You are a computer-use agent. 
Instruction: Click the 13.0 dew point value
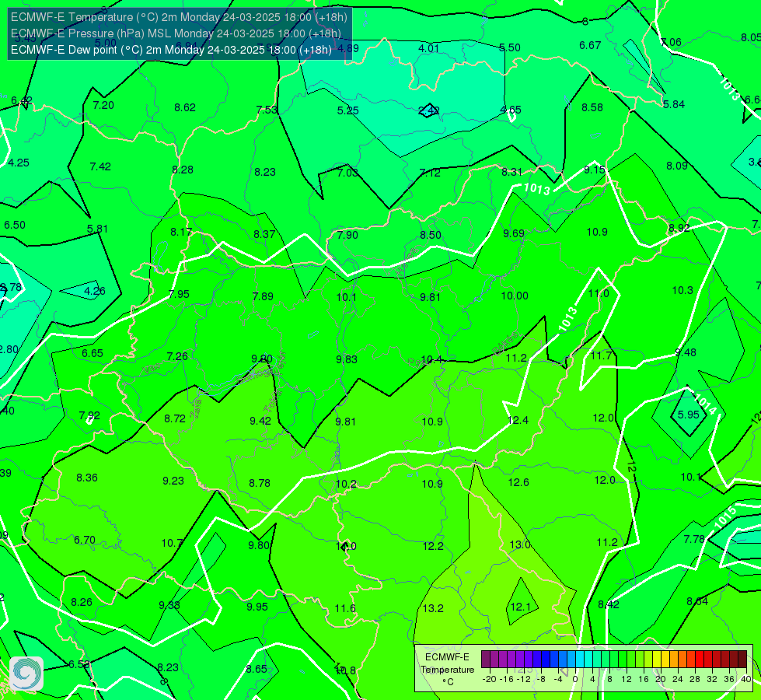coord(520,544)
